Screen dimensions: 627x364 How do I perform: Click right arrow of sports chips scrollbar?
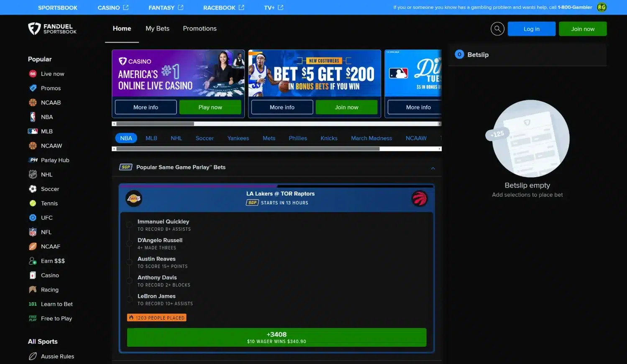(x=440, y=149)
